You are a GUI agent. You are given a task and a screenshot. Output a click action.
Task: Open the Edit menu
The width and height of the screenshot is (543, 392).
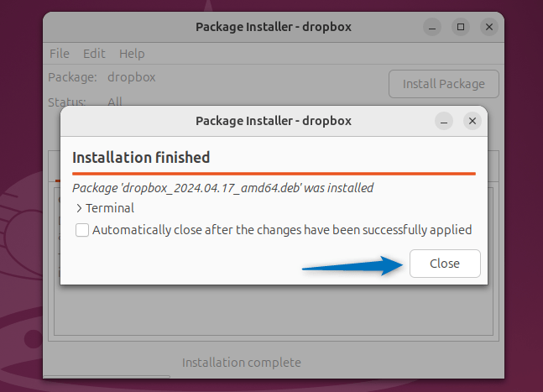tap(94, 53)
